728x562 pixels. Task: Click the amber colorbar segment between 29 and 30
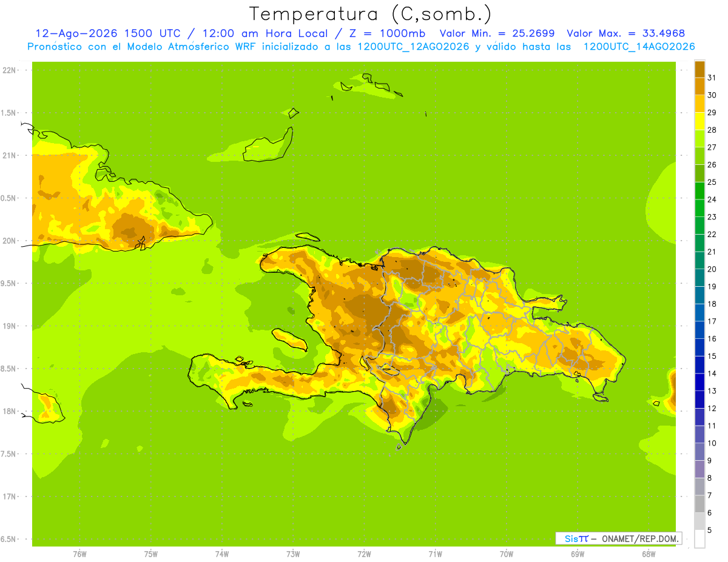coord(699,104)
